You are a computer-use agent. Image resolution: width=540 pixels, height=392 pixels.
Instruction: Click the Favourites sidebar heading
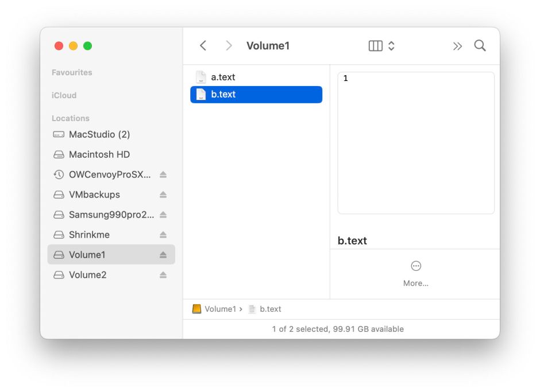(x=72, y=72)
